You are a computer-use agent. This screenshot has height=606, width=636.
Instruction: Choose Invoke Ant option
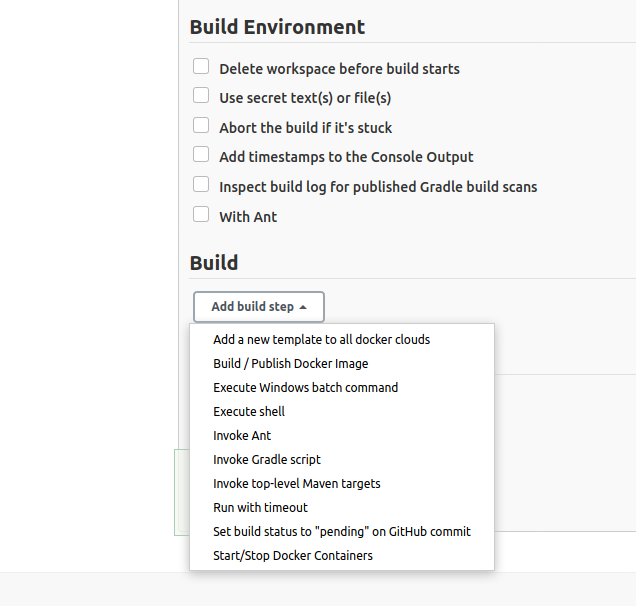242,435
